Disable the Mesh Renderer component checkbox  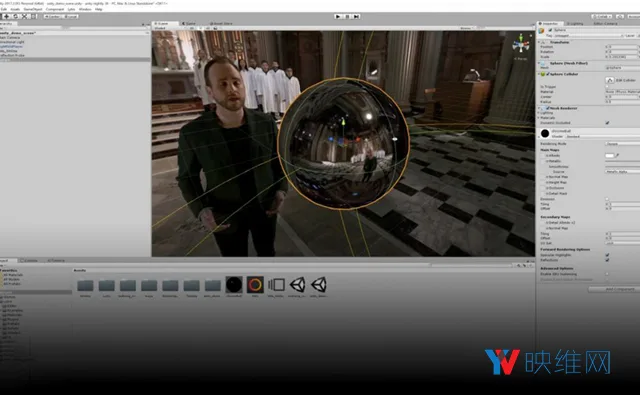pos(548,108)
